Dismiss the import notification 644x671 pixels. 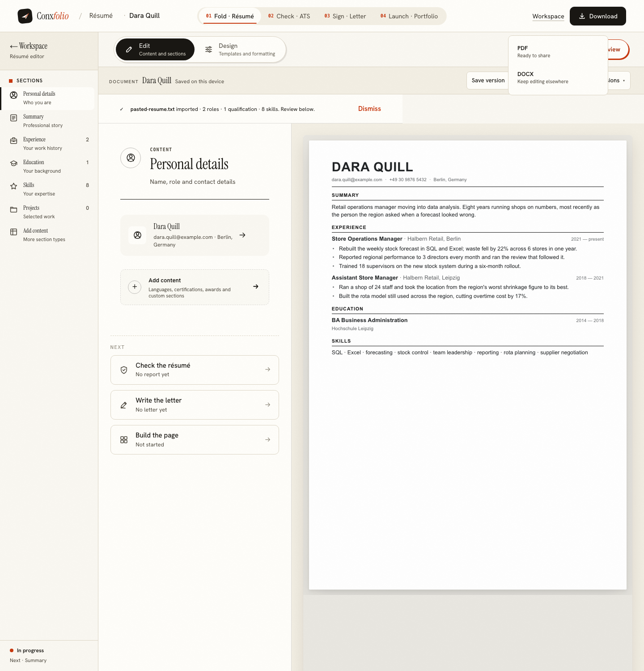tap(369, 109)
